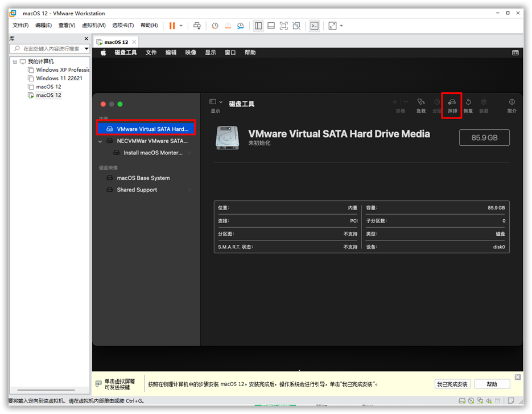
Task: Close the macOS 12 tab
Action: (x=134, y=42)
